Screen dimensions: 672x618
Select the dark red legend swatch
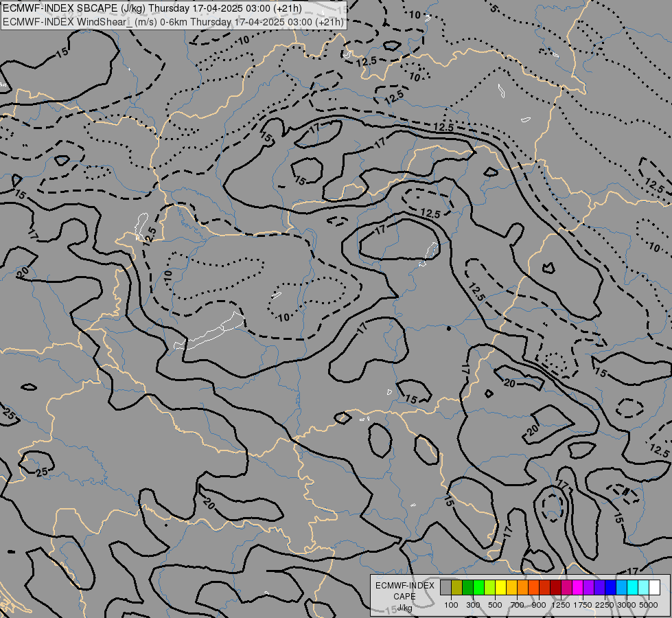[556, 587]
